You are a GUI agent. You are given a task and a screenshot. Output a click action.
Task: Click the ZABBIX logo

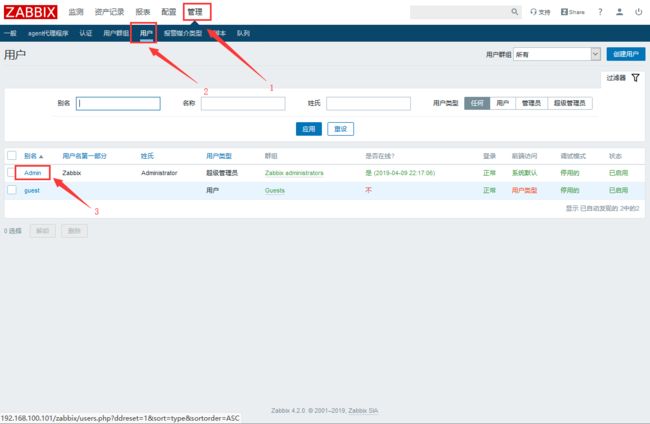(x=31, y=12)
